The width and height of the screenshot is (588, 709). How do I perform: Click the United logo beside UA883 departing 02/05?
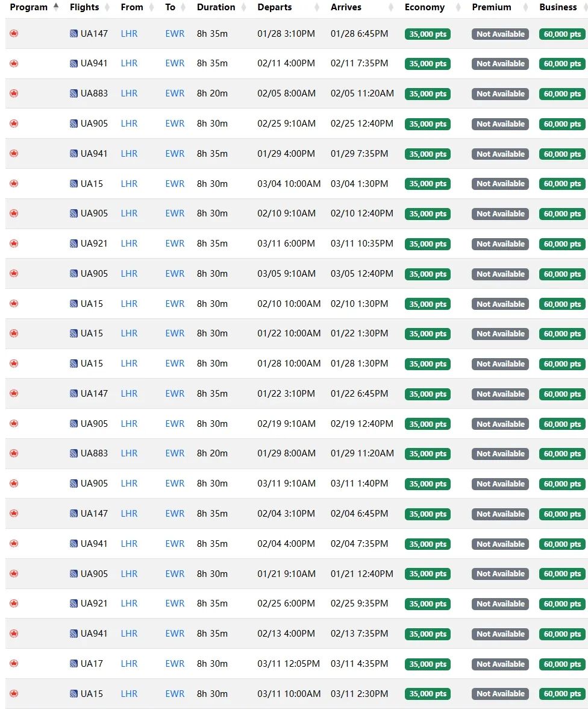(x=73, y=93)
